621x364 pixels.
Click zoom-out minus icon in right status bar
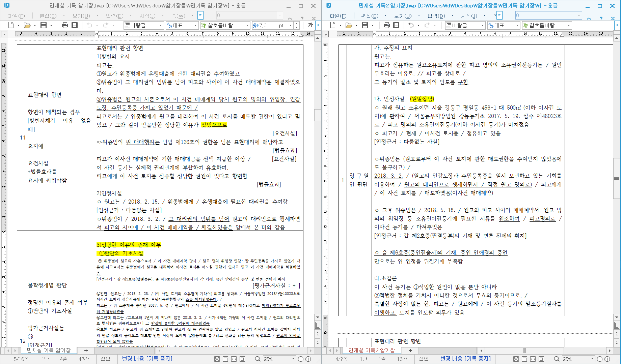pos(600,359)
